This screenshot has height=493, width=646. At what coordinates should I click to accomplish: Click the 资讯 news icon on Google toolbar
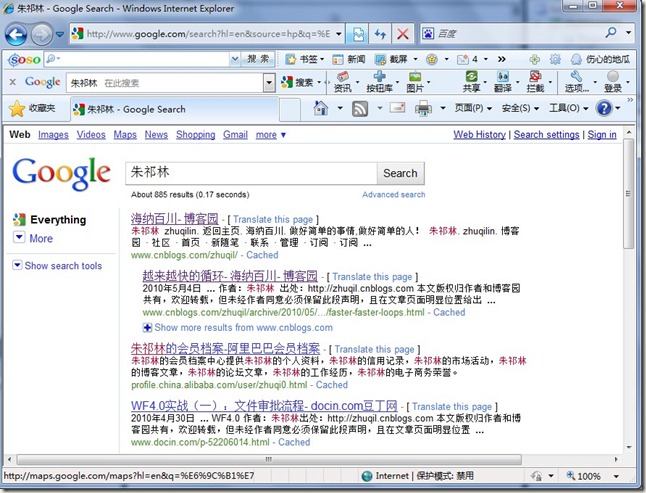click(x=343, y=82)
